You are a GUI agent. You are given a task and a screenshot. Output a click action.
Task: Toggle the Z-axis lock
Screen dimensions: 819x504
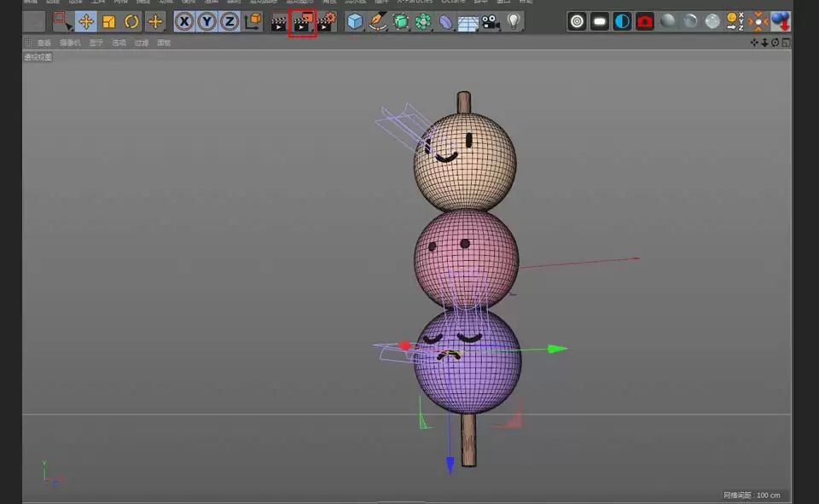[228, 21]
